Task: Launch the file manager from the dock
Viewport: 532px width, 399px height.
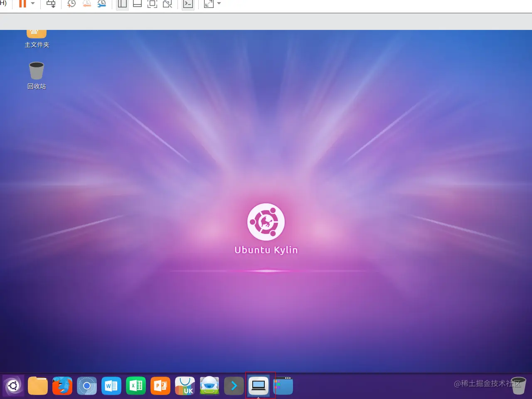Action: point(38,386)
